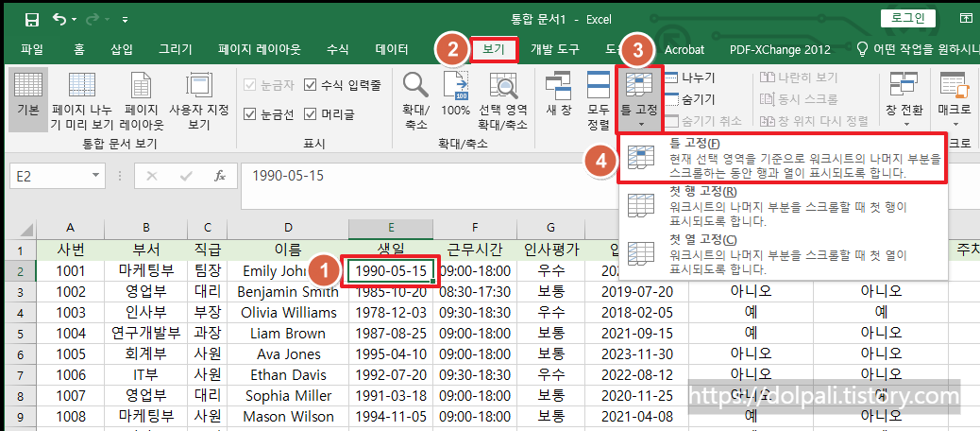
Task: Choose 첫 열 고정(C) menu option
Action: 784,254
